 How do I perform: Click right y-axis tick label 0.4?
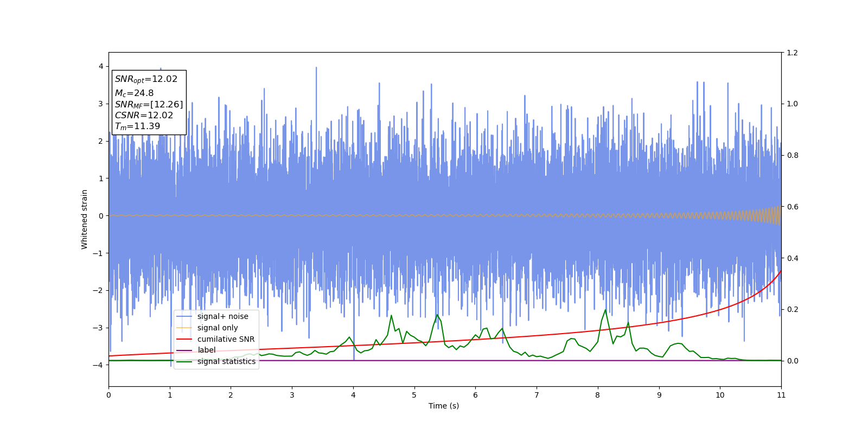[x=792, y=258]
